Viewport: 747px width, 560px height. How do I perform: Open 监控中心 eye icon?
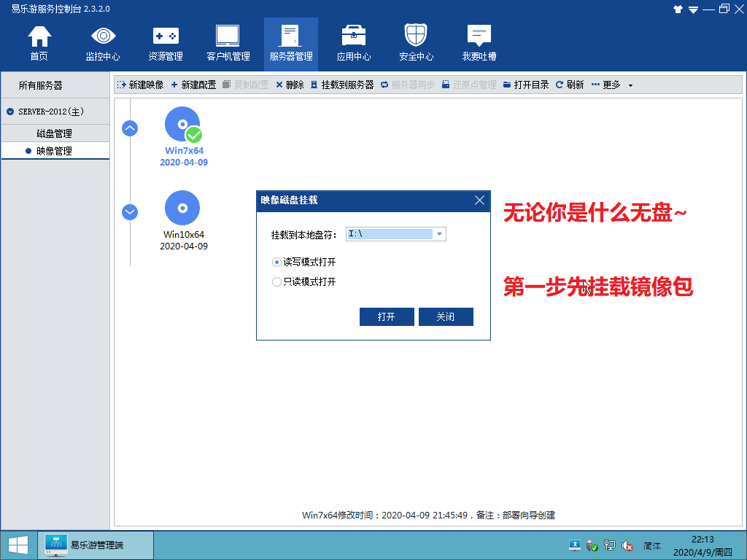(103, 43)
